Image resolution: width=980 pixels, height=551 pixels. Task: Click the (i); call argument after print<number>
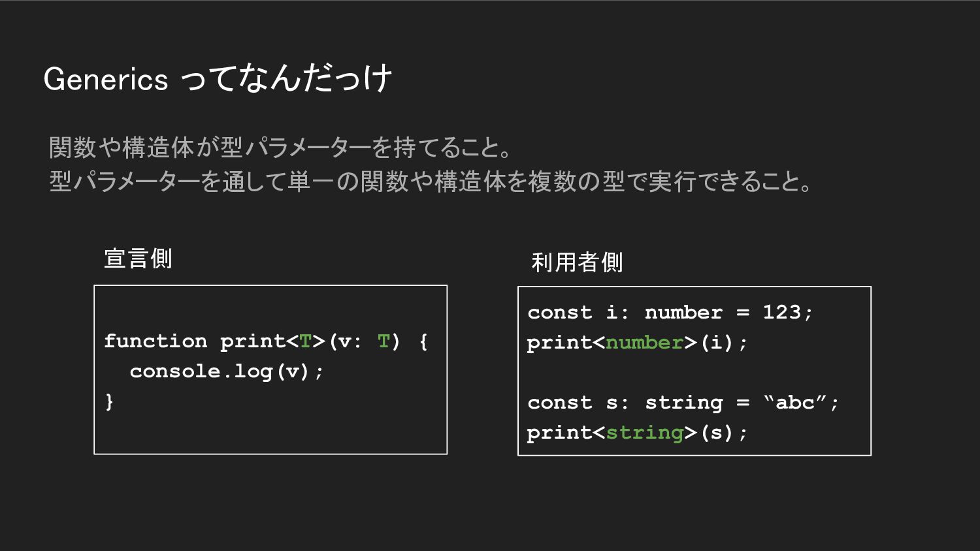[724, 343]
